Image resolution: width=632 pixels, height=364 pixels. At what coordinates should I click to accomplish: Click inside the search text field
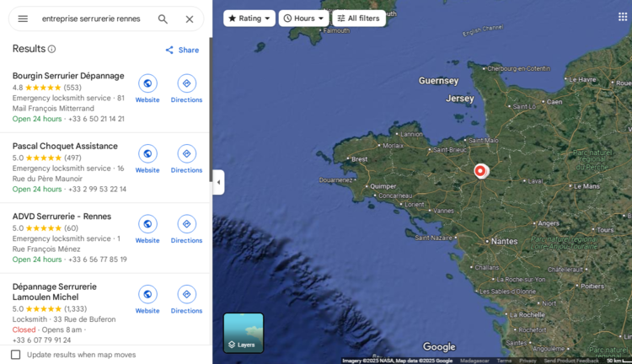(93, 19)
